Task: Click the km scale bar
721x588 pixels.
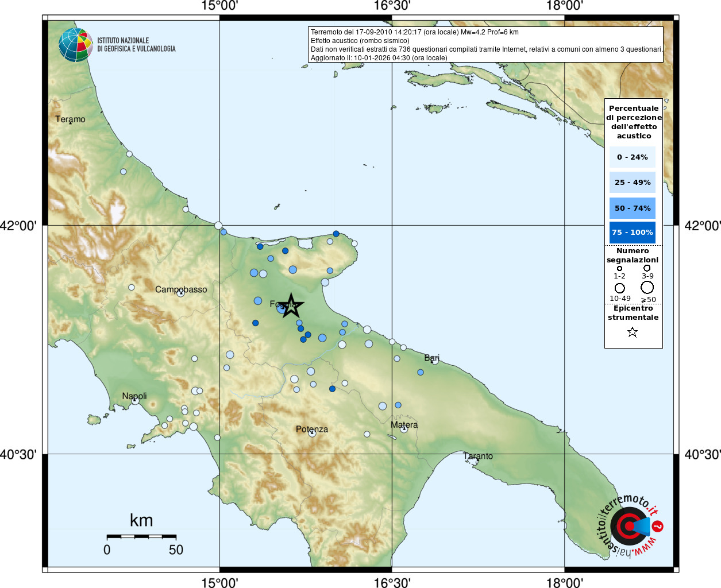Action: click(141, 537)
